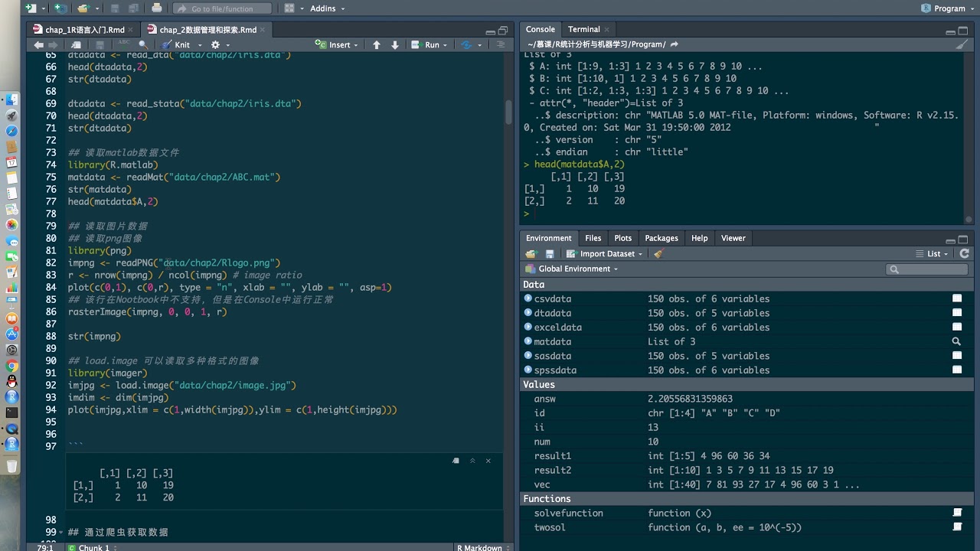Click the New File icon
The image size is (980, 551).
pos(31,8)
